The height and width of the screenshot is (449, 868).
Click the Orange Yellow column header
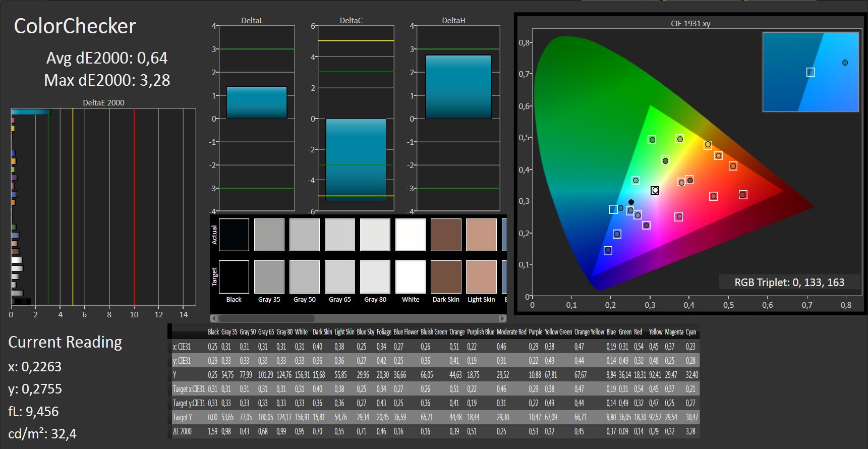589,332
